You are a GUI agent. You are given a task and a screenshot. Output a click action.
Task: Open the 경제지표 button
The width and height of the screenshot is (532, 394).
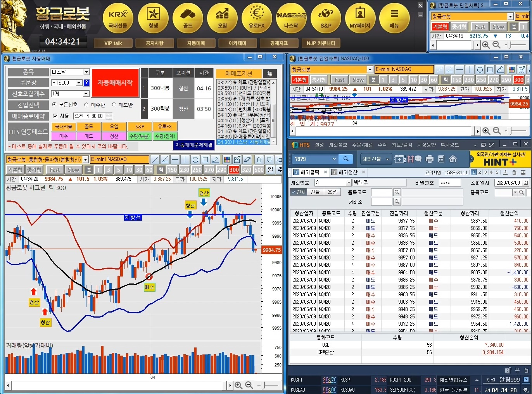point(279,43)
